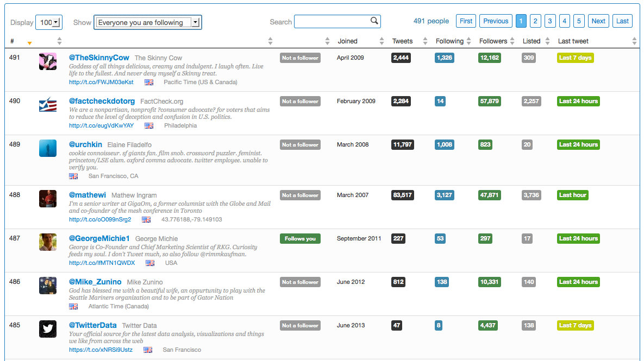Visit http://t.co/oO099nSrg2 link

point(100,219)
